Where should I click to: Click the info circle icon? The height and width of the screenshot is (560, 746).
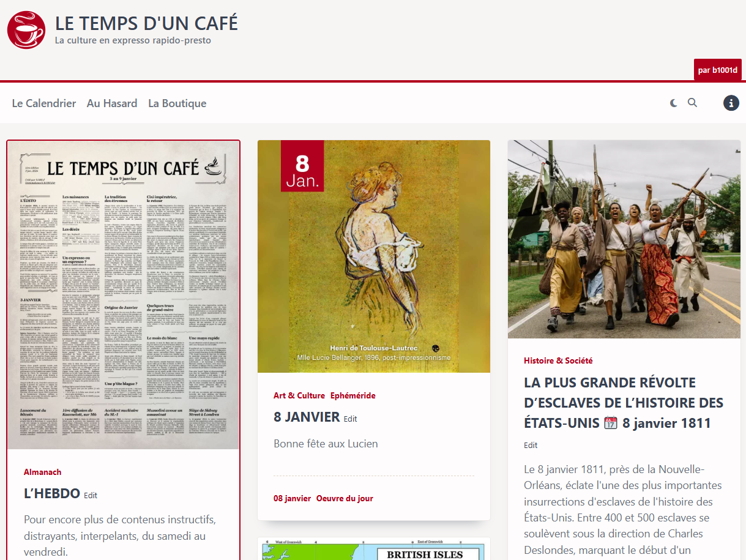[x=731, y=103]
